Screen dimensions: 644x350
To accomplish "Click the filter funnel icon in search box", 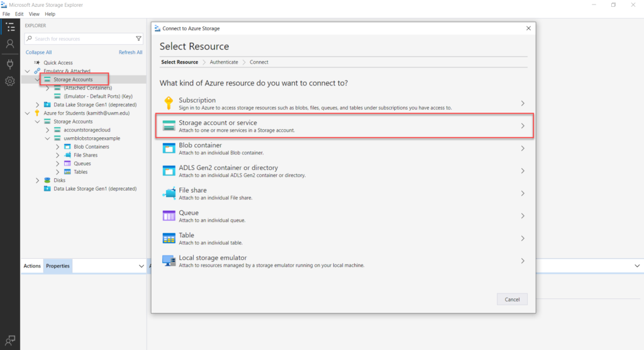I will pos(138,38).
